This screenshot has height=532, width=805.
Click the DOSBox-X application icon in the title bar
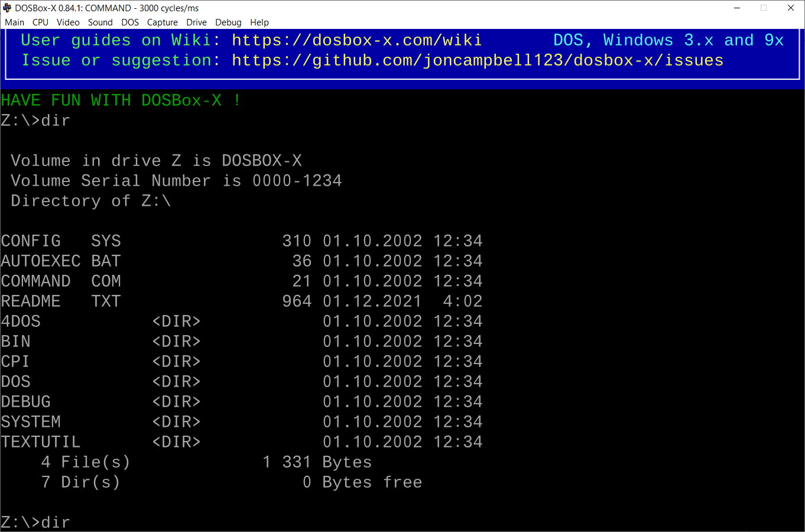click(7, 8)
